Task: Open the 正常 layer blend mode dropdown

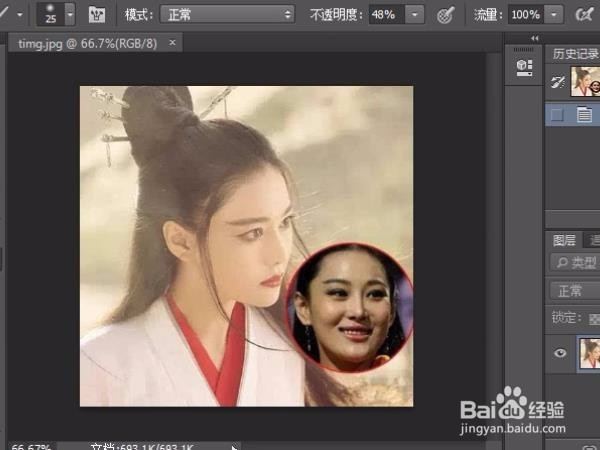Action: (575, 290)
